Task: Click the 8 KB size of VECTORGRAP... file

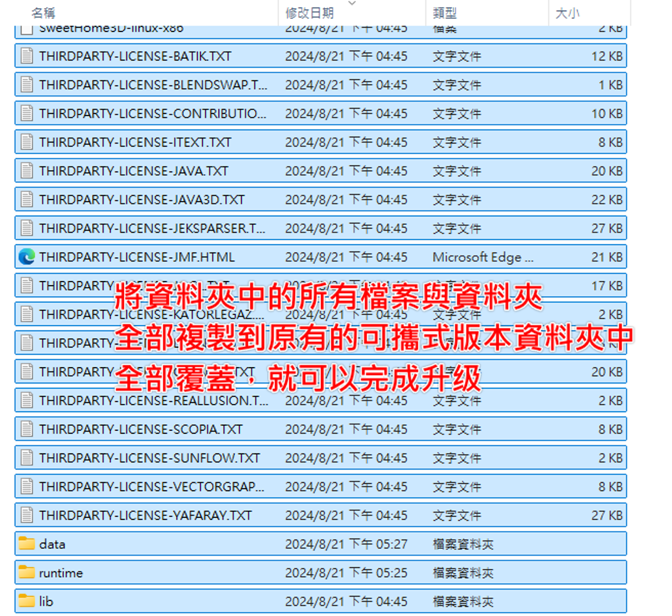Action: (x=610, y=486)
